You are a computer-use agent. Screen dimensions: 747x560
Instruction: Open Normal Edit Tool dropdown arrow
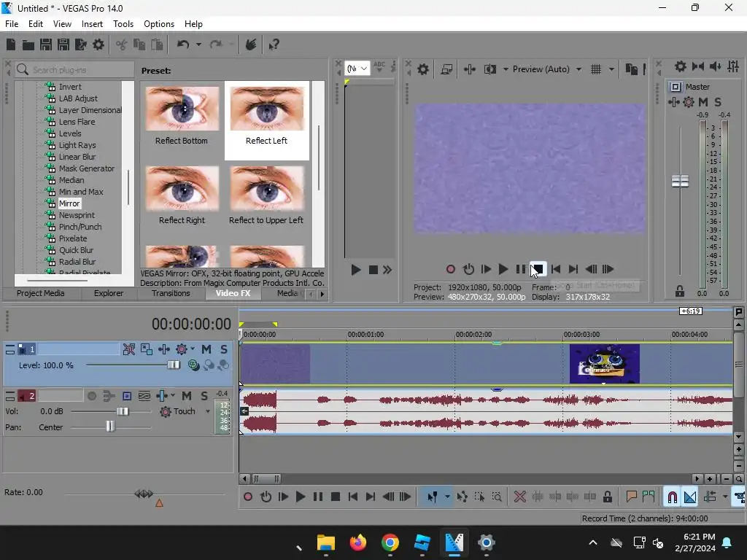pos(447,497)
